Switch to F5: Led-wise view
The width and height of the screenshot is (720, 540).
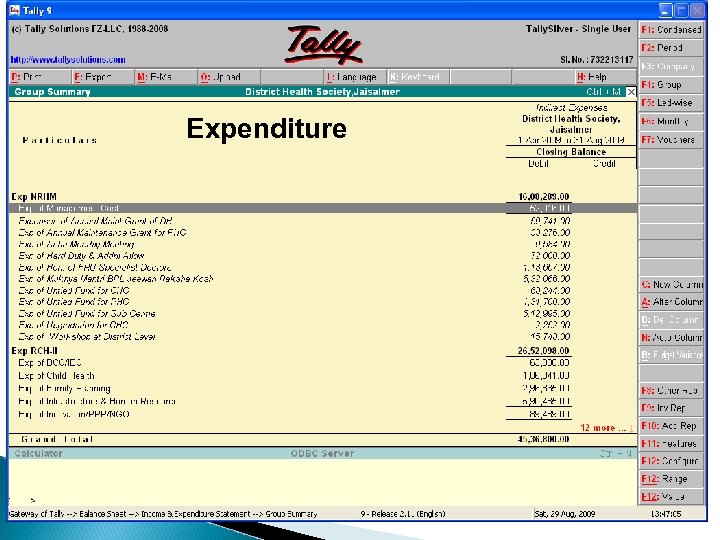[671, 103]
